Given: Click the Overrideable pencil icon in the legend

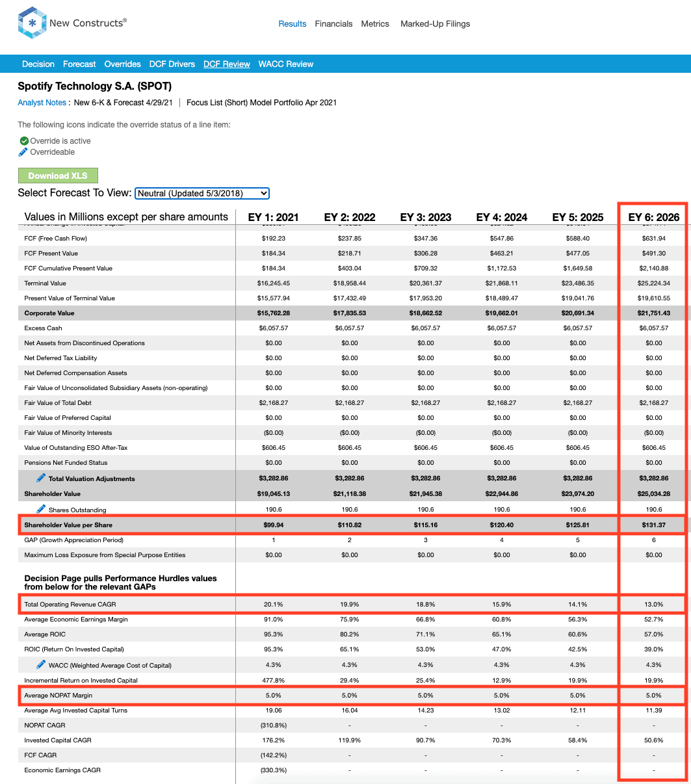Looking at the screenshot, I should (x=23, y=152).
